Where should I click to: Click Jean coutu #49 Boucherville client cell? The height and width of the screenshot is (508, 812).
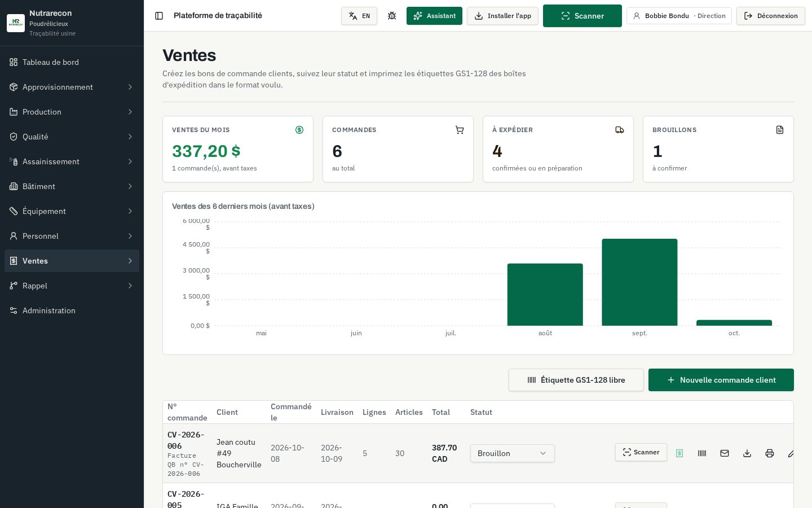[239, 453]
